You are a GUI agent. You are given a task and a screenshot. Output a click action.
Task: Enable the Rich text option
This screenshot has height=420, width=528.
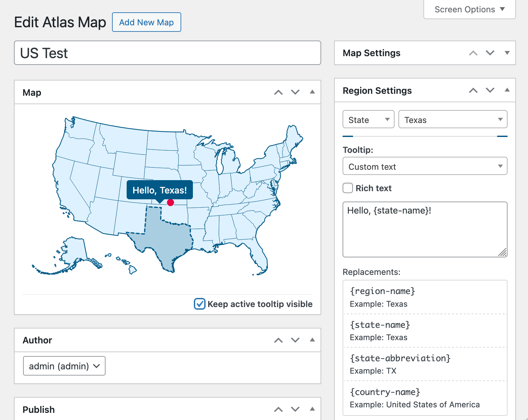coord(347,188)
